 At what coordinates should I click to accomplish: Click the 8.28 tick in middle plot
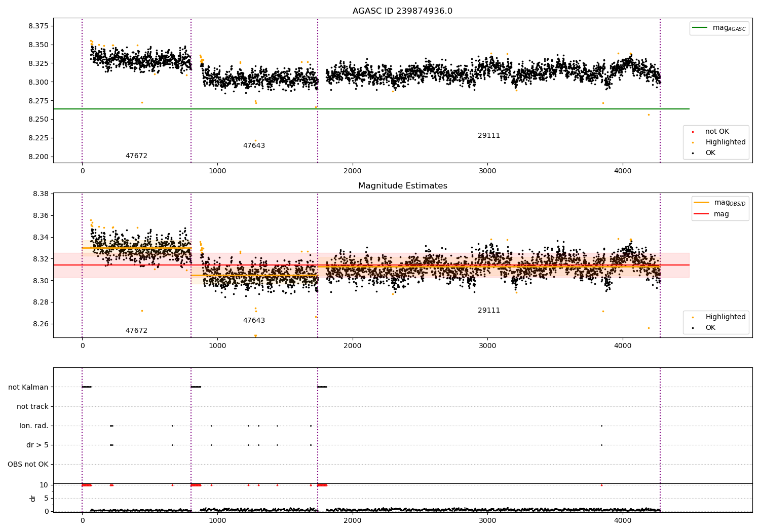click(40, 302)
